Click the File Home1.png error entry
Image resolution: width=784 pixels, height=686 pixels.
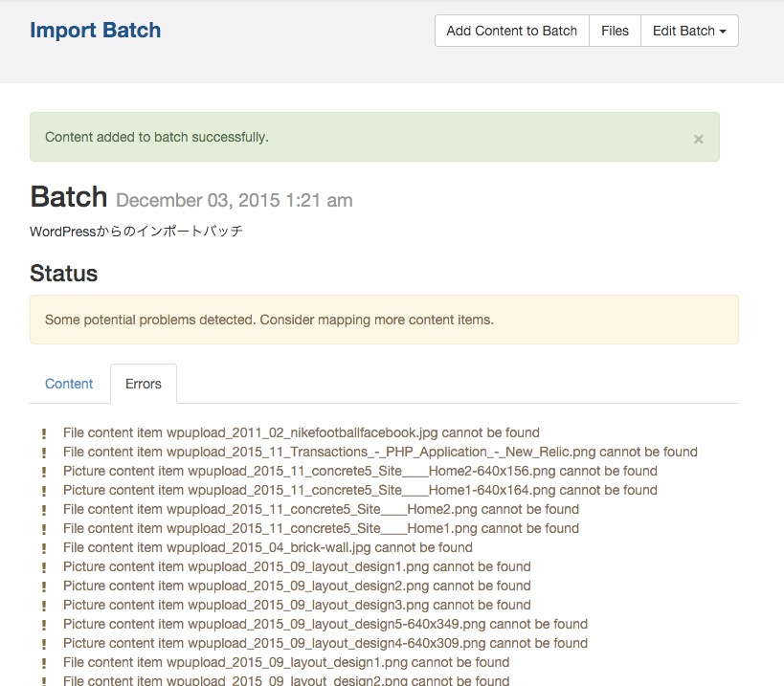click(x=321, y=528)
